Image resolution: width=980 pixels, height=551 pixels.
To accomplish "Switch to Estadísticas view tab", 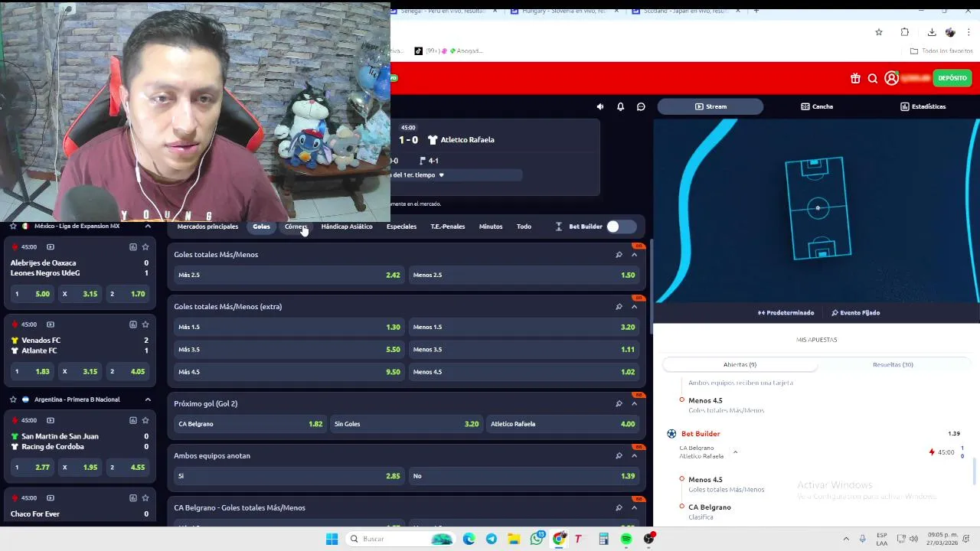I will point(923,107).
